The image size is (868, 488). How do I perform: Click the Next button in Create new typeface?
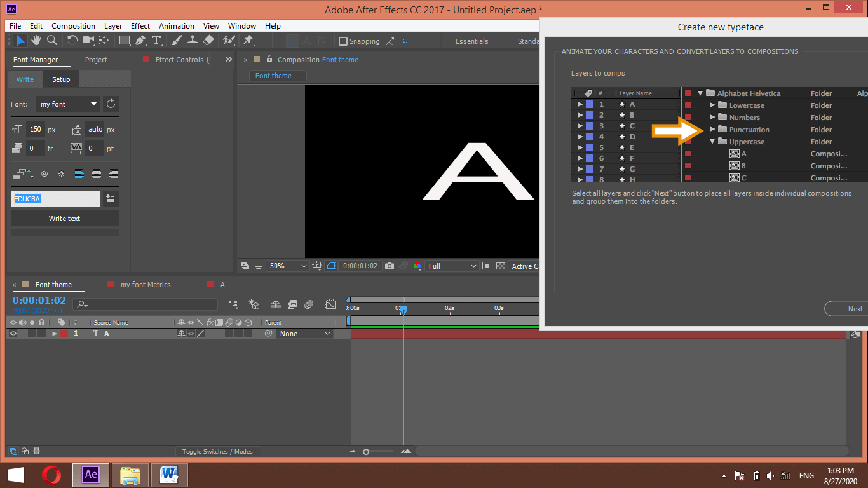(855, 308)
